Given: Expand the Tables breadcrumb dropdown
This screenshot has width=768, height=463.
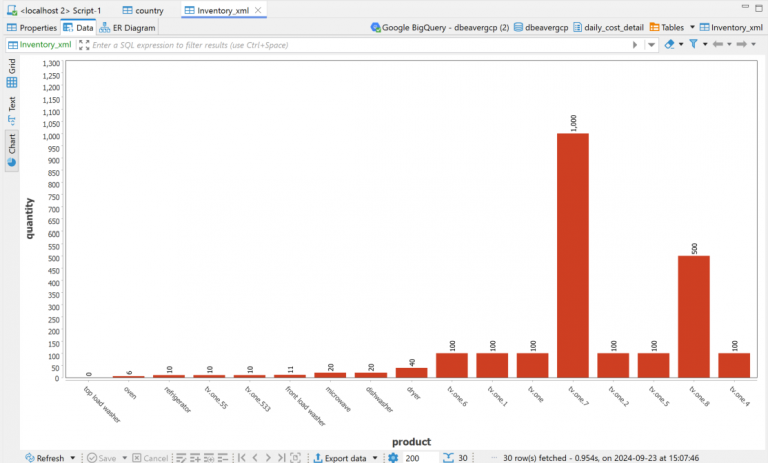Looking at the screenshot, I should click(692, 28).
